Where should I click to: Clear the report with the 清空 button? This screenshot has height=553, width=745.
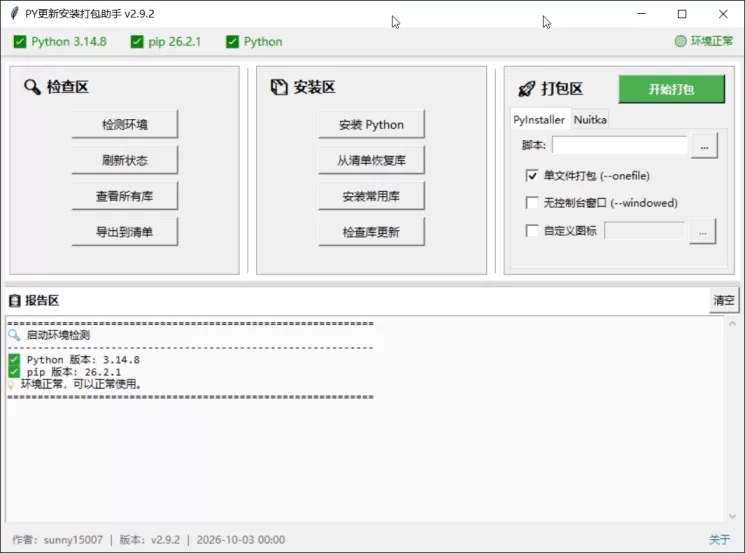724,300
